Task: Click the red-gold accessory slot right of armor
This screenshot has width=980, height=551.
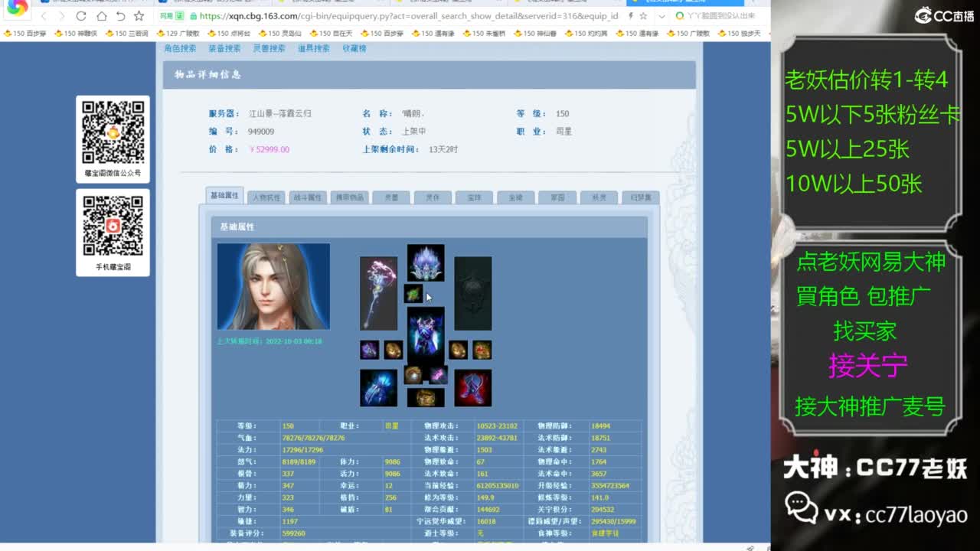Action: [482, 350]
